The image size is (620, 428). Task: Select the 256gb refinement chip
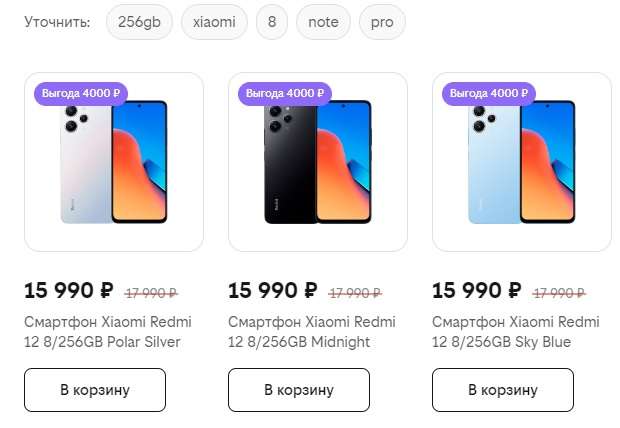[139, 22]
